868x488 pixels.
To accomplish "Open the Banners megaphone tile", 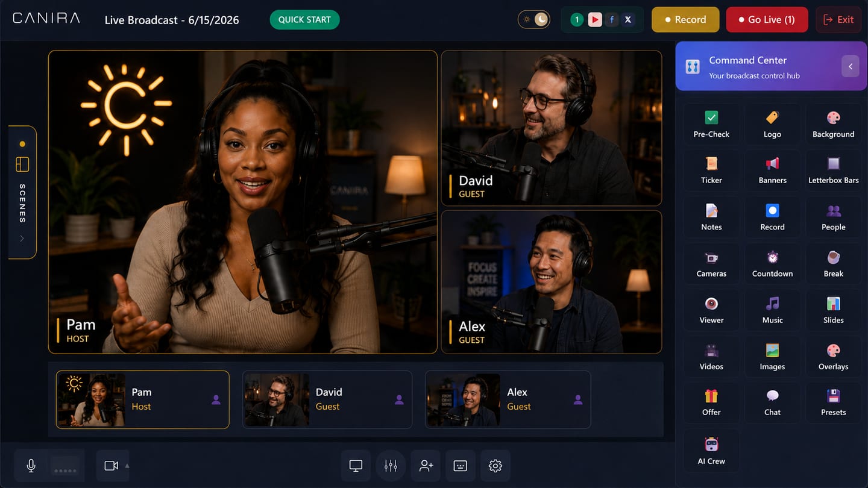I will click(x=772, y=169).
